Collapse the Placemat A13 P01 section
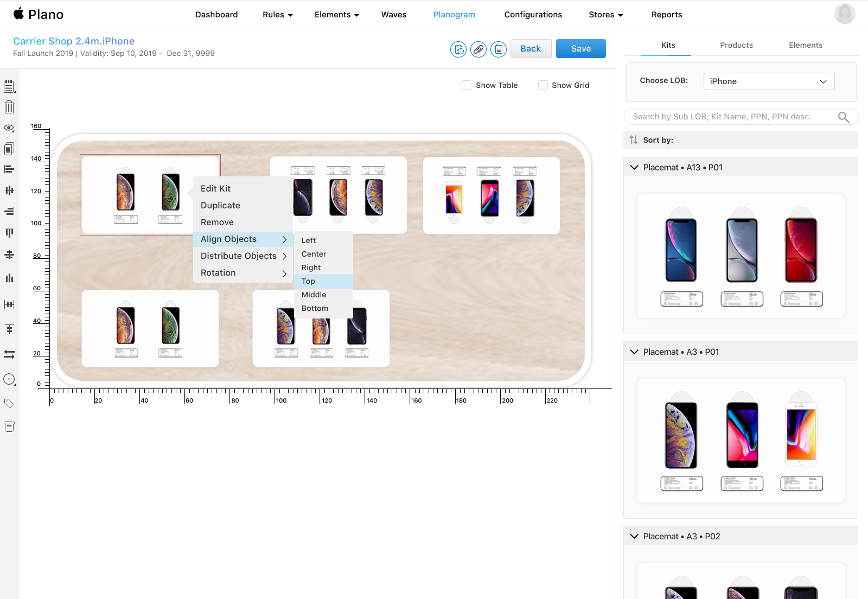The height and width of the screenshot is (599, 868). coord(634,168)
